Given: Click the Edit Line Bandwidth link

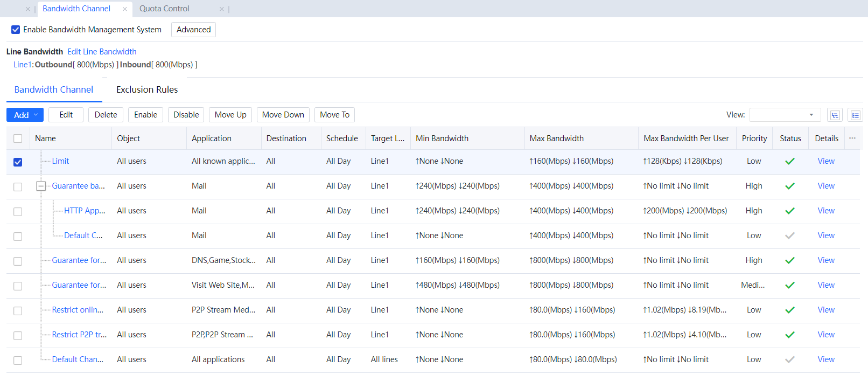Looking at the screenshot, I should 102,52.
